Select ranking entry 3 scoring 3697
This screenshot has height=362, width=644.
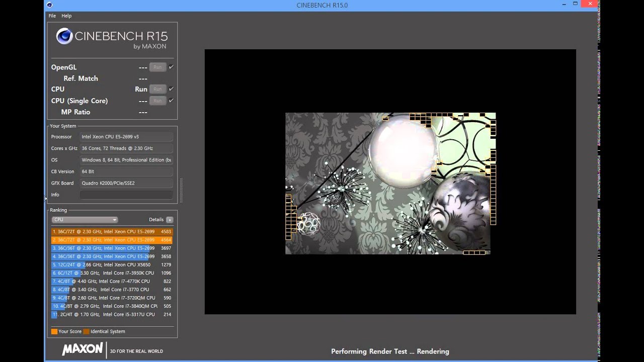(x=112, y=248)
